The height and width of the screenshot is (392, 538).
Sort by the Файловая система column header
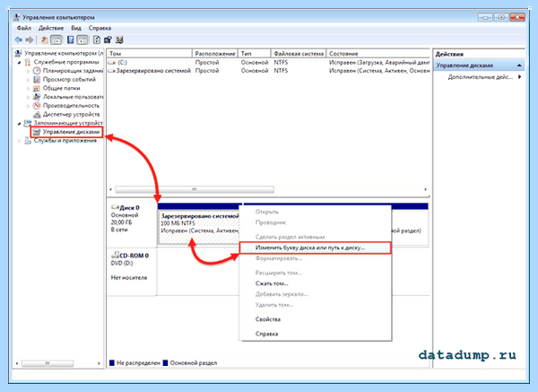tap(299, 54)
